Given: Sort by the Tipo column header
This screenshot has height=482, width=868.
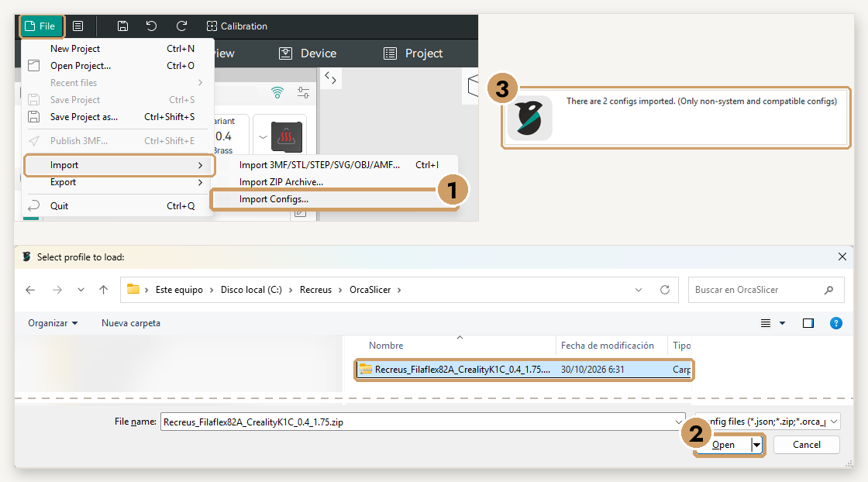Looking at the screenshot, I should (x=681, y=346).
